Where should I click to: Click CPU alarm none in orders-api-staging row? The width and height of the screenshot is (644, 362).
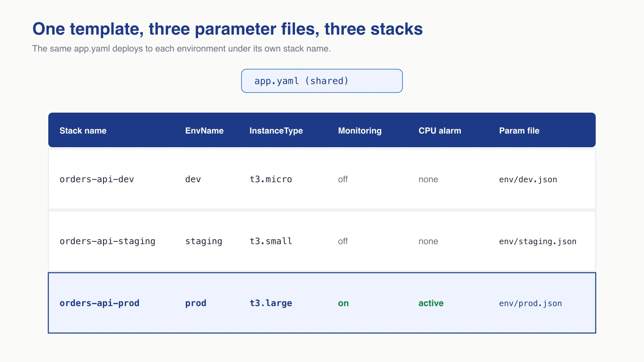tap(428, 241)
